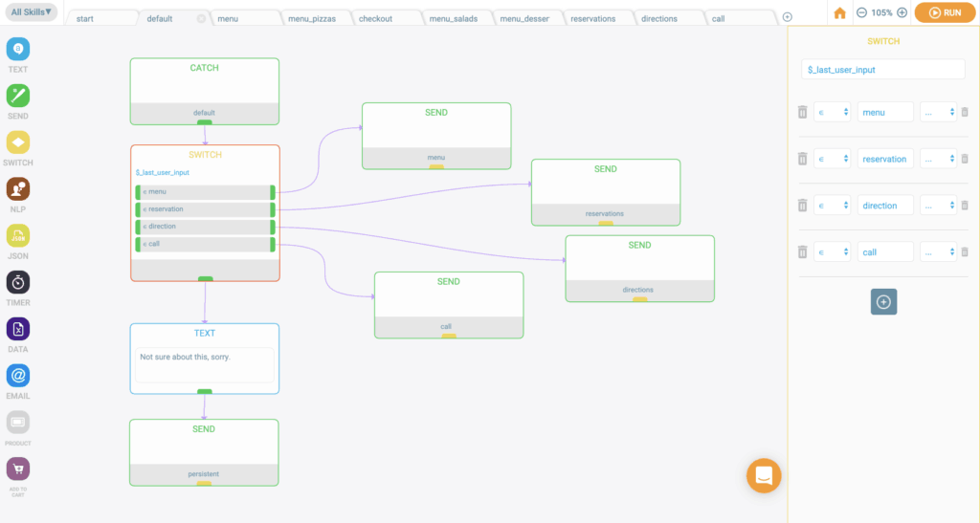Switch to the start tab
Image resolution: width=980 pixels, height=523 pixels.
coord(100,19)
